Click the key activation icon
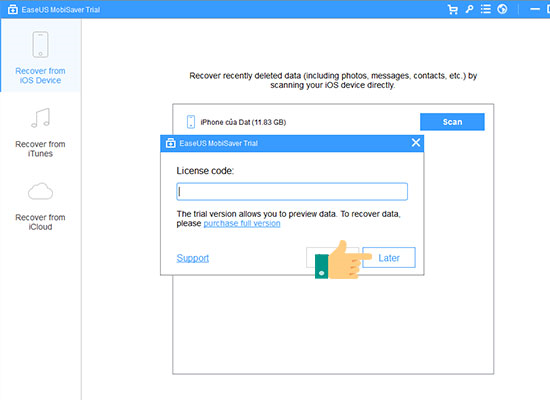 (469, 9)
